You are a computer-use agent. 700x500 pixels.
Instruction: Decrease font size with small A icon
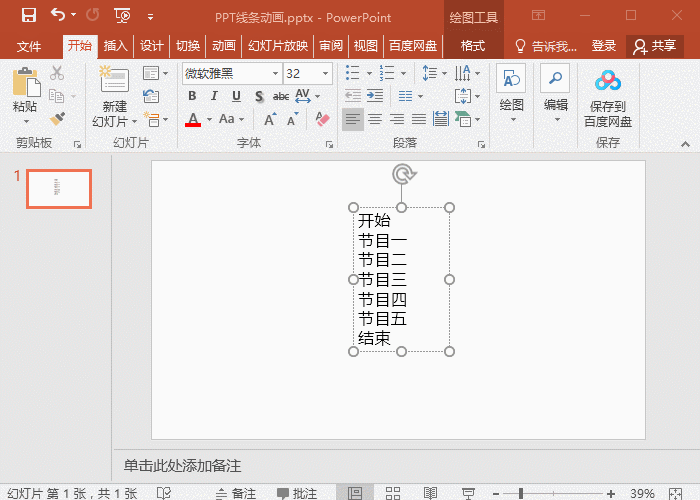pos(292,119)
